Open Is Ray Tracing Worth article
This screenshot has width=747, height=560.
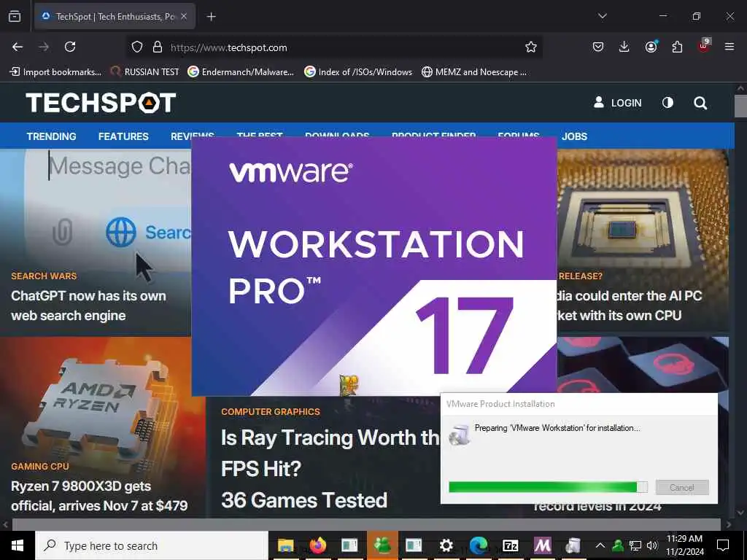coord(330,469)
